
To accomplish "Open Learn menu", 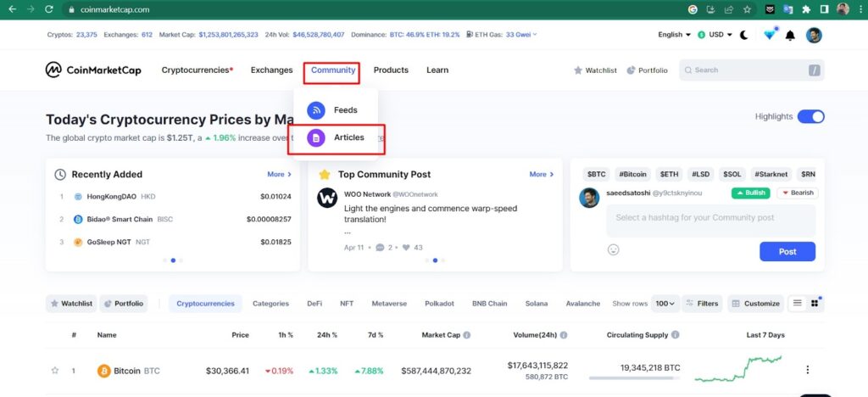I will (437, 70).
